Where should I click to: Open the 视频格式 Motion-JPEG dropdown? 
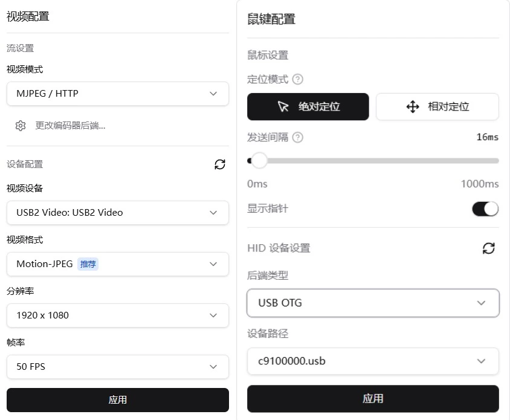tap(118, 264)
